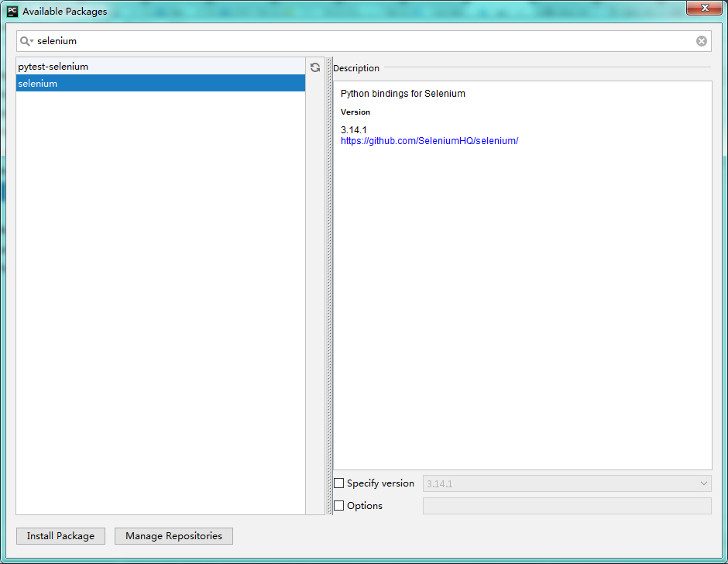Click the Description panel header label

356,68
